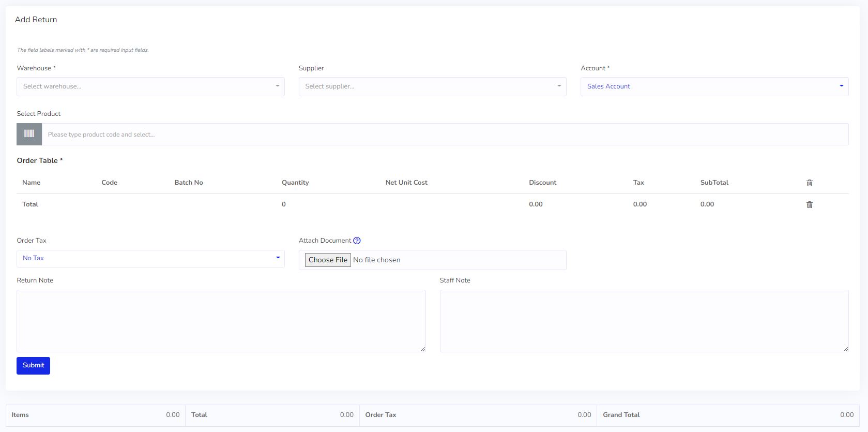Click inside the Staff Note text area

click(644, 321)
